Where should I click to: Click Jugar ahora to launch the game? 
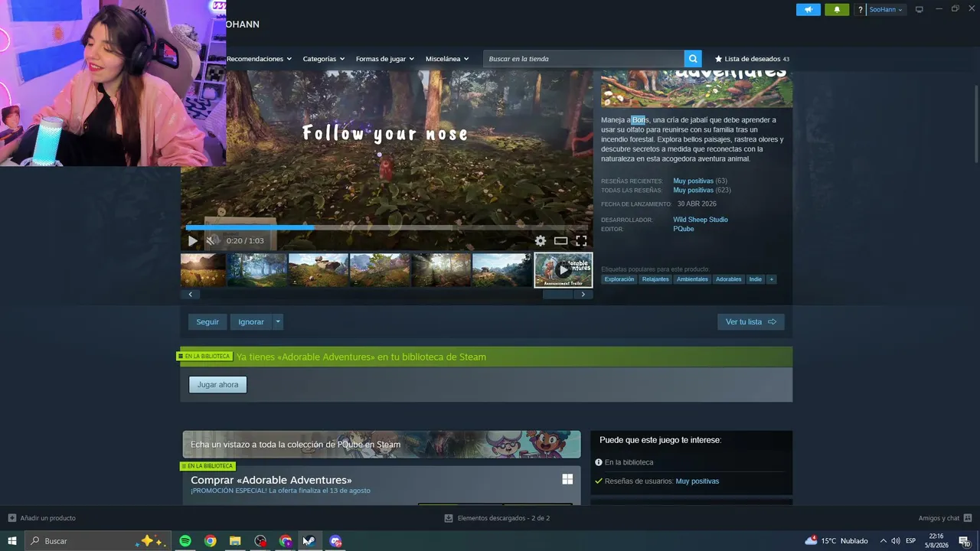(x=217, y=385)
